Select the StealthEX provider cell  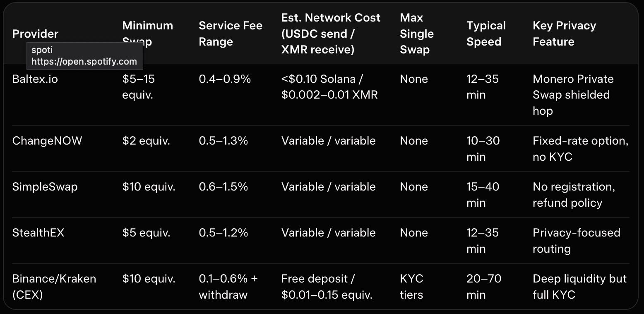point(38,232)
